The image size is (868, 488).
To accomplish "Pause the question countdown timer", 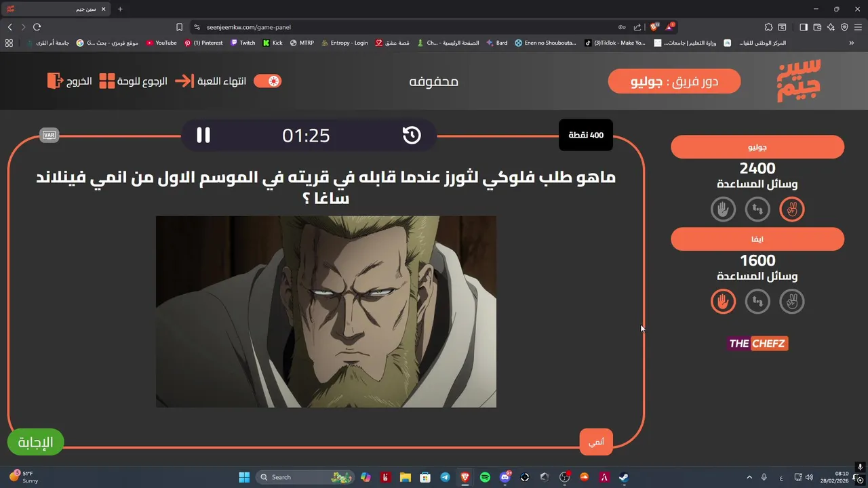I will click(203, 135).
